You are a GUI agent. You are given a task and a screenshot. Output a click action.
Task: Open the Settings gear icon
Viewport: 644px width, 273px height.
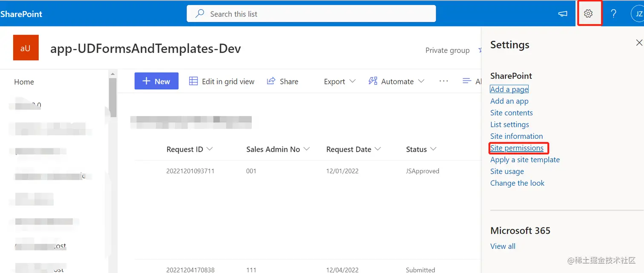[x=588, y=14]
